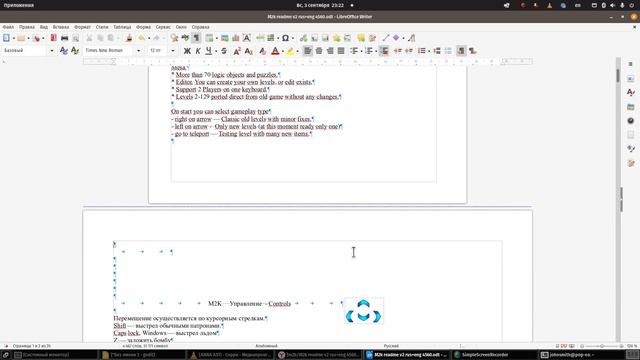Viewport: 640px width, 360px height.
Task: Insert a hyperlink icon
Action: (303, 38)
